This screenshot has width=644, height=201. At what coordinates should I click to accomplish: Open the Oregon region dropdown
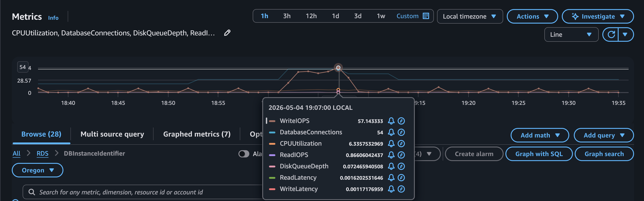click(38, 170)
